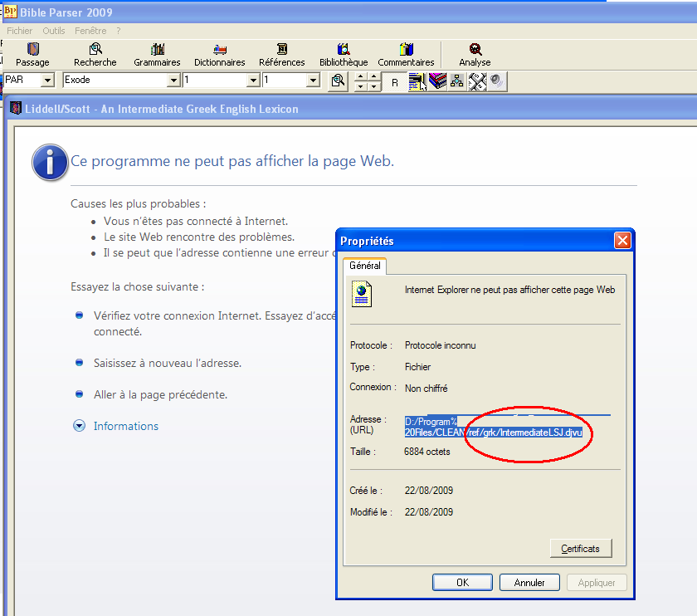Open the Outils menu
Screen dimensions: 697x616
[x=54, y=31]
